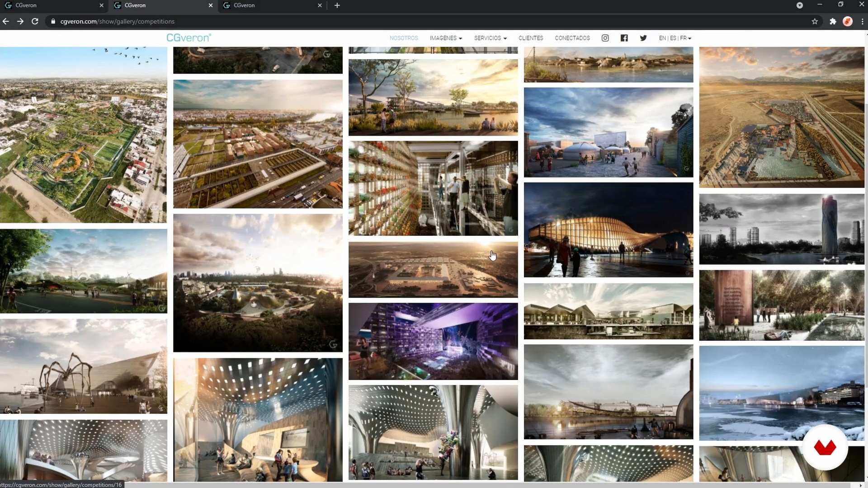Screen dimensions: 868x488
Task: Bookmark this page with the star icon
Action: pos(815,21)
